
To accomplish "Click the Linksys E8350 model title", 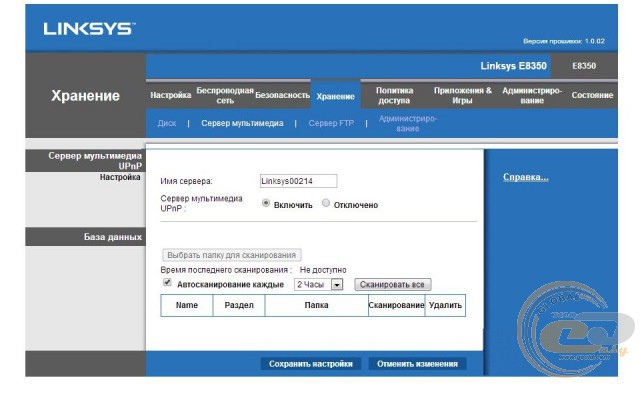I will click(x=513, y=66).
